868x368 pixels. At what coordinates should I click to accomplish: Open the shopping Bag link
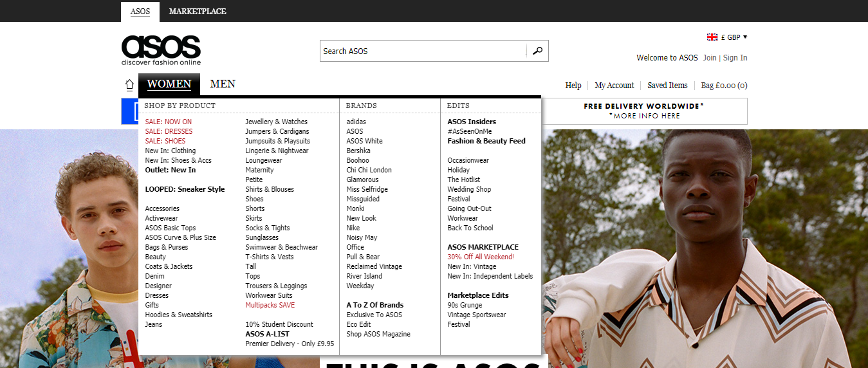724,86
